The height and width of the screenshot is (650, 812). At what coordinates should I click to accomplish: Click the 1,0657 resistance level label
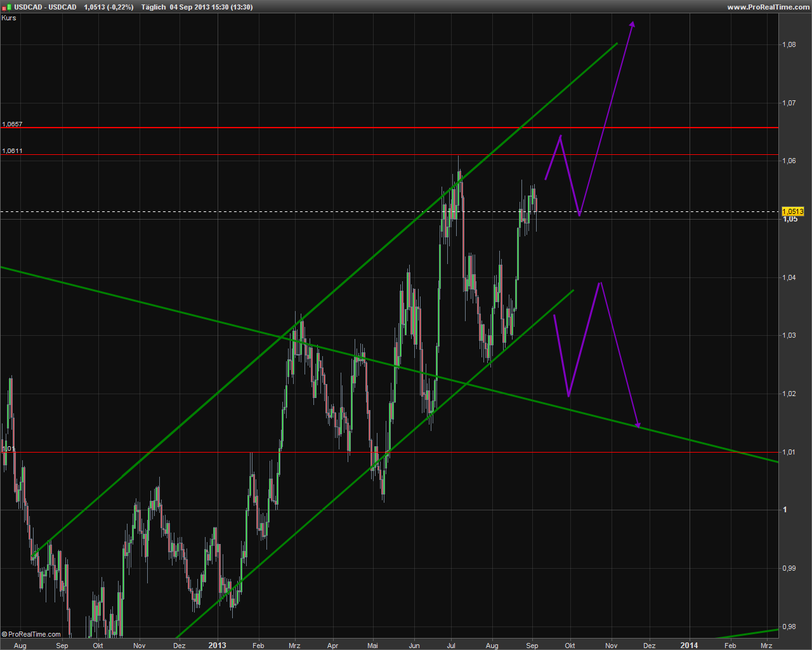tap(12, 124)
